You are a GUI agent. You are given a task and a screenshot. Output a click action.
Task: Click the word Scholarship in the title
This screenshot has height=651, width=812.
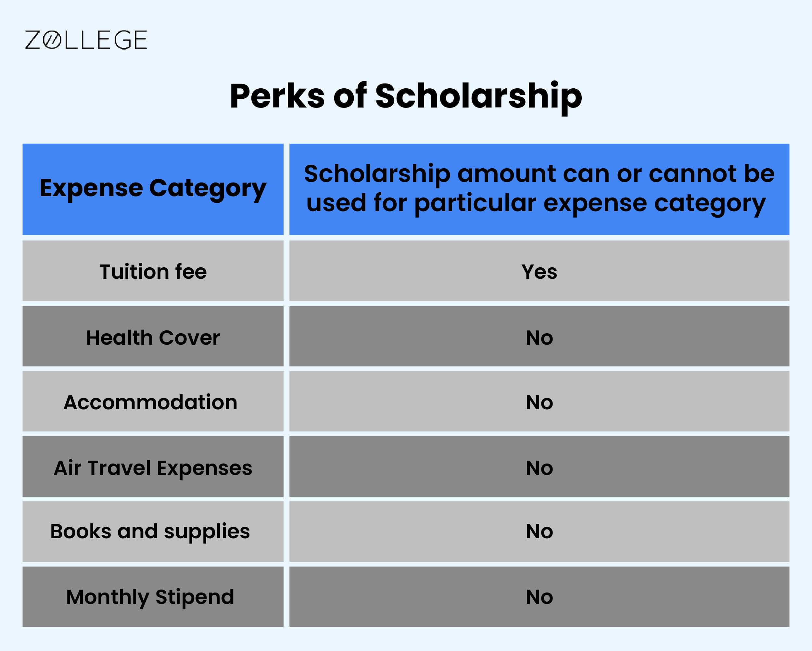tap(479, 96)
